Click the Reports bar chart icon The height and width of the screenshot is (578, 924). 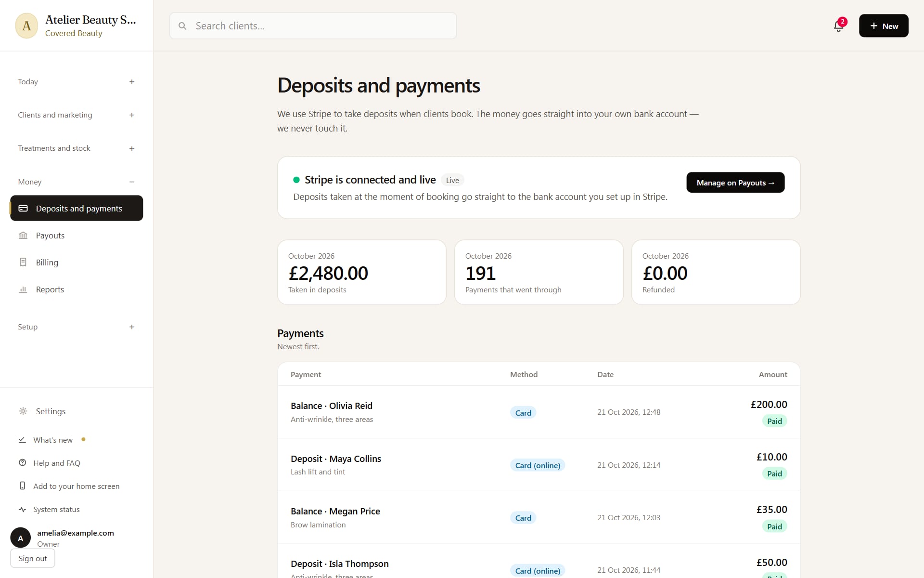[x=23, y=289]
